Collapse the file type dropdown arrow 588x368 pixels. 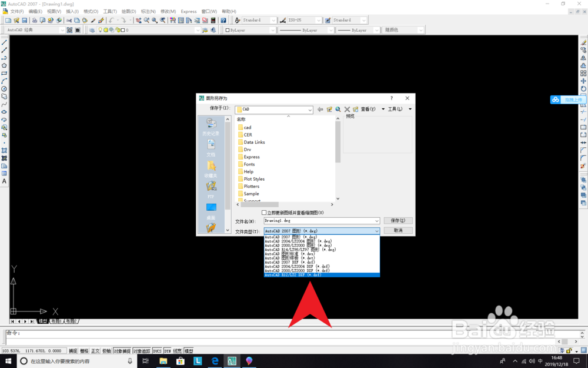coord(377,231)
